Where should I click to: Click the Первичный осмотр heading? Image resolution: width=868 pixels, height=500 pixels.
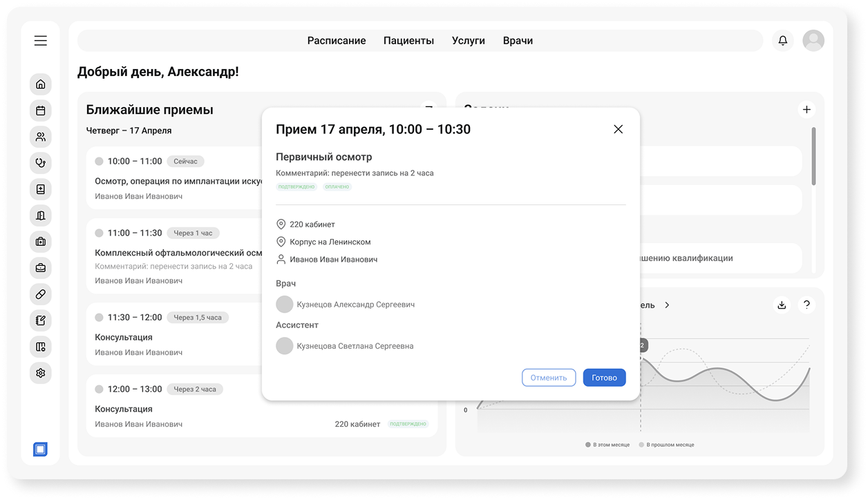coord(324,157)
